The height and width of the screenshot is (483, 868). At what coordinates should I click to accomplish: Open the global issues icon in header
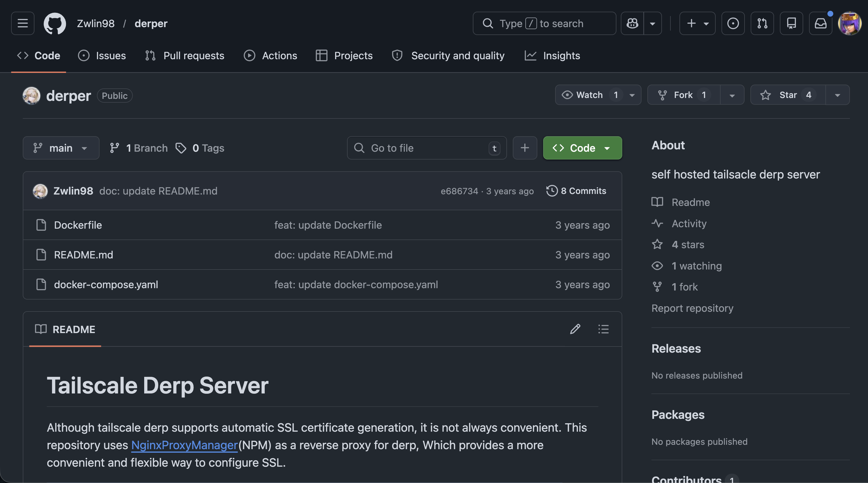(733, 23)
